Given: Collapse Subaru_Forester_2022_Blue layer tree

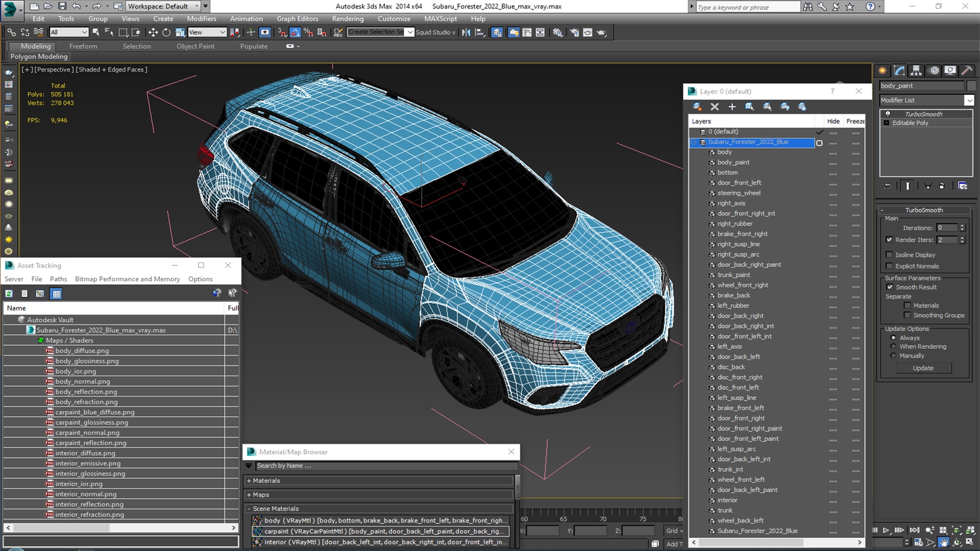Looking at the screenshot, I should [694, 142].
